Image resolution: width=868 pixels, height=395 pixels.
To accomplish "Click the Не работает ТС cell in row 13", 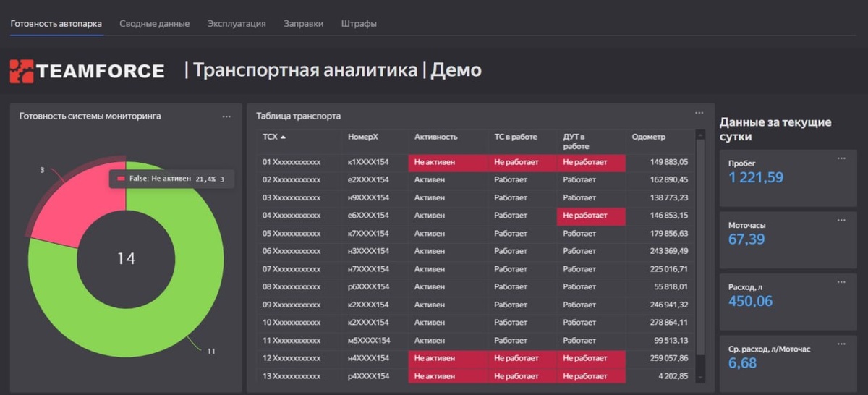I will (523, 376).
